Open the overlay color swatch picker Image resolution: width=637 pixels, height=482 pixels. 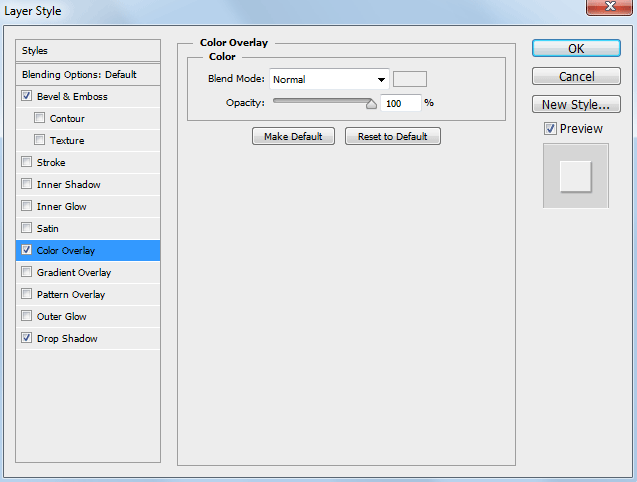coord(410,80)
